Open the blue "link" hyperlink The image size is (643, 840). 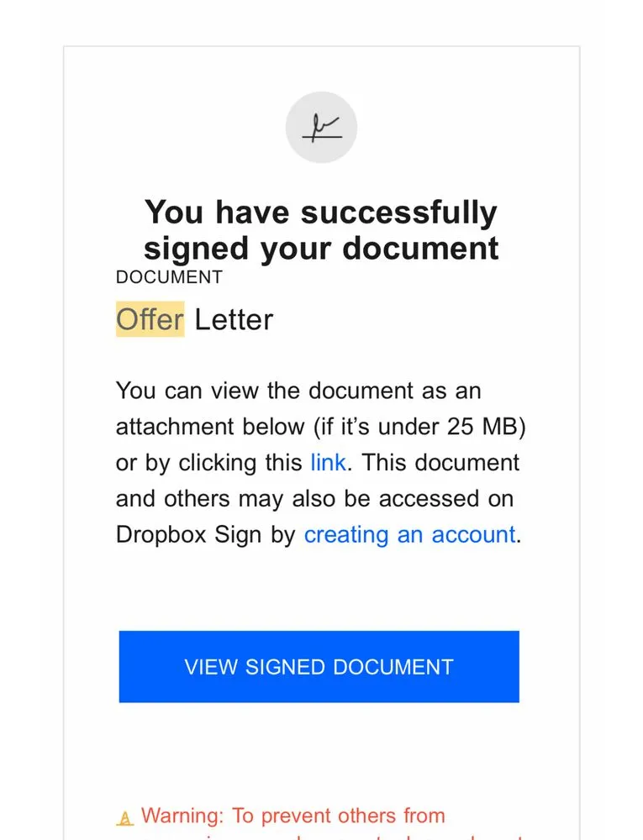coord(328,463)
